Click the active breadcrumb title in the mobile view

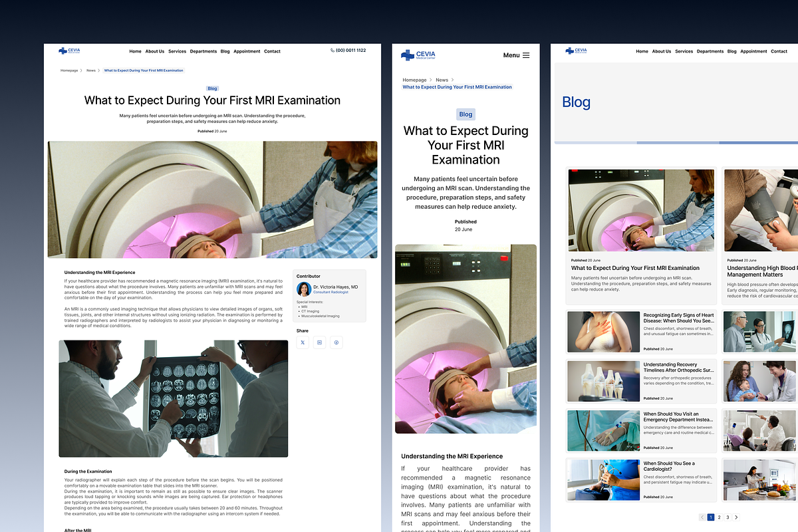(458, 87)
